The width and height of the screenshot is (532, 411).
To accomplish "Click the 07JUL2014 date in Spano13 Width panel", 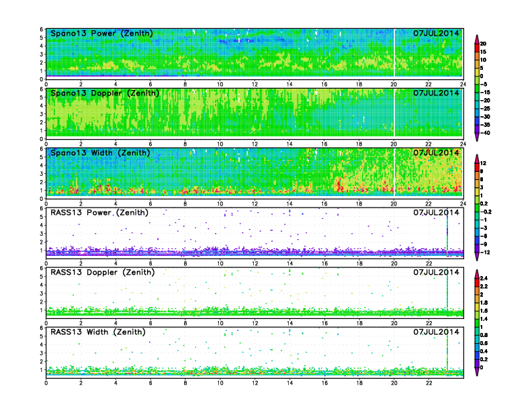I will pyautogui.click(x=436, y=152).
